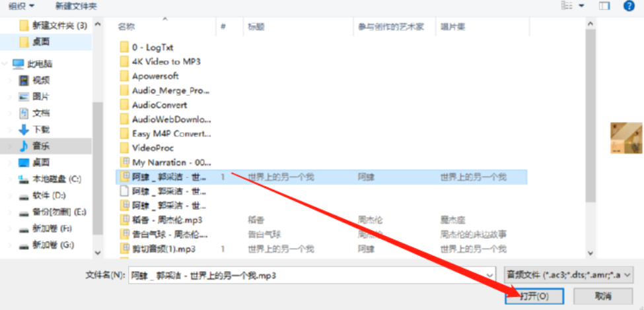Click the album art preview thumbnail

click(626, 139)
